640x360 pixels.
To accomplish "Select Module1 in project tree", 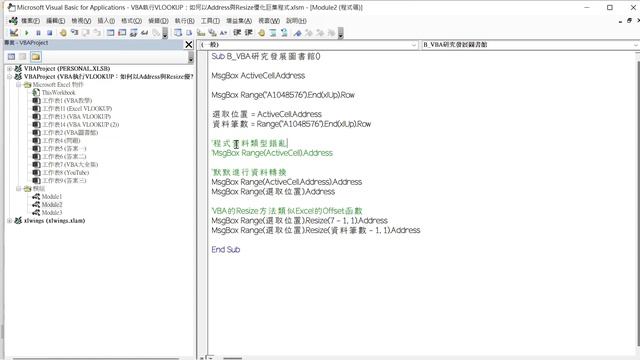I will point(52,197).
